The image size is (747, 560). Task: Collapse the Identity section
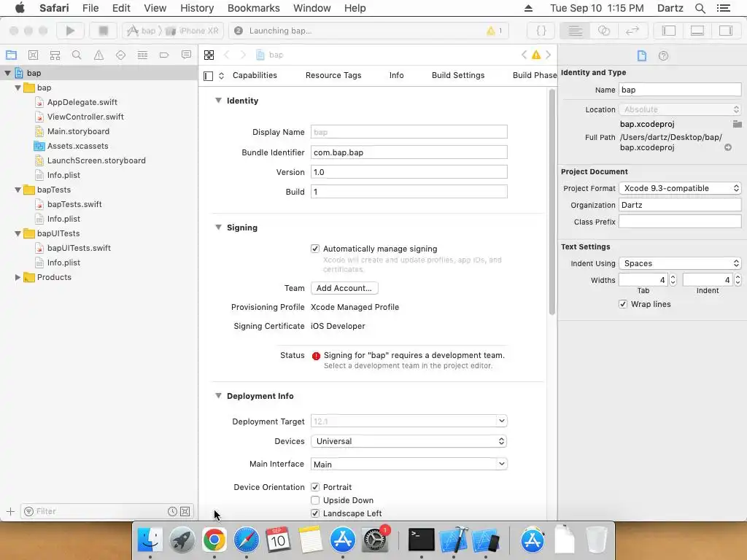point(218,101)
